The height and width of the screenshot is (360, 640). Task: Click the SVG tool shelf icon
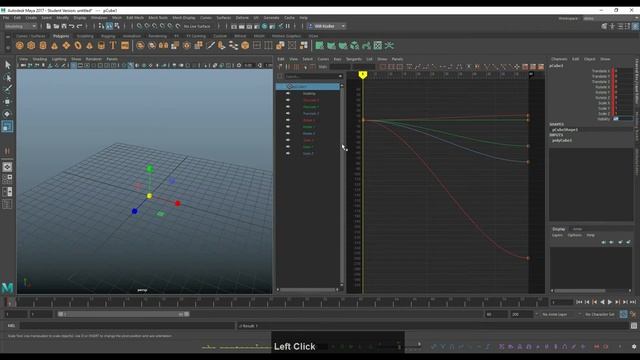[125, 46]
